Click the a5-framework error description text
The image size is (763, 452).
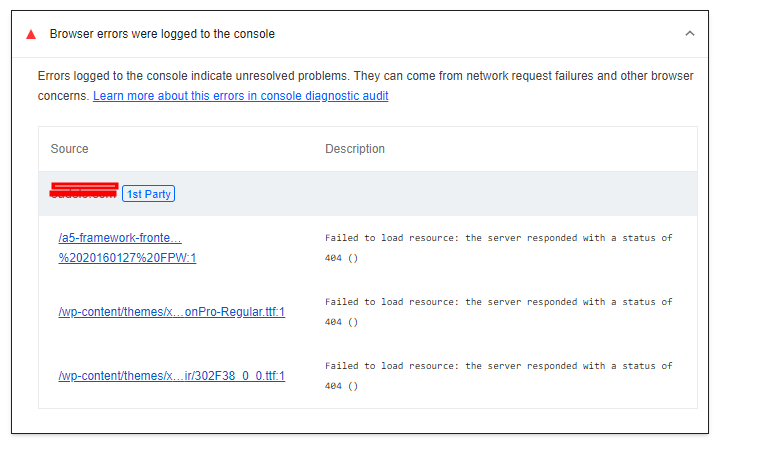[498, 248]
